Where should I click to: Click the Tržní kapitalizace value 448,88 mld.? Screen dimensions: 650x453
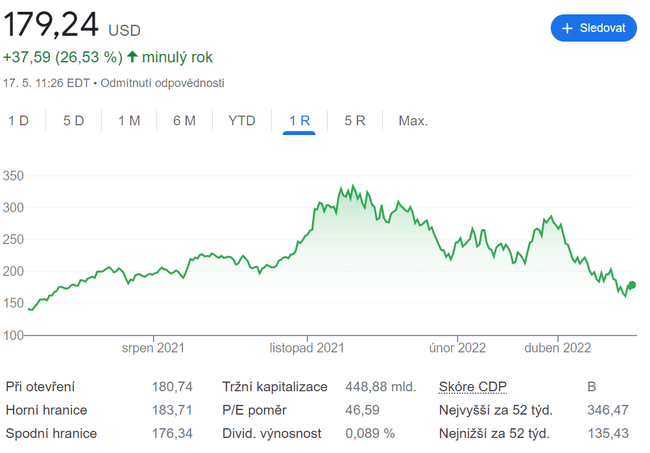point(380,386)
